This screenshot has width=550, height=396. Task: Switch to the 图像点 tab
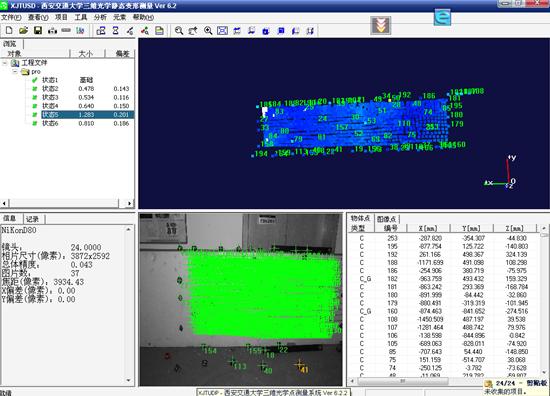tap(386, 219)
